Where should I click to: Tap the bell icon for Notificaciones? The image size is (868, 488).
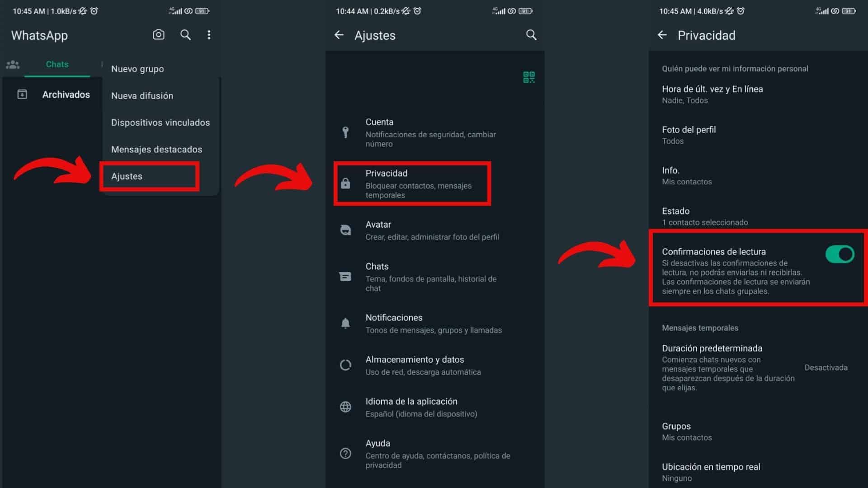(345, 323)
